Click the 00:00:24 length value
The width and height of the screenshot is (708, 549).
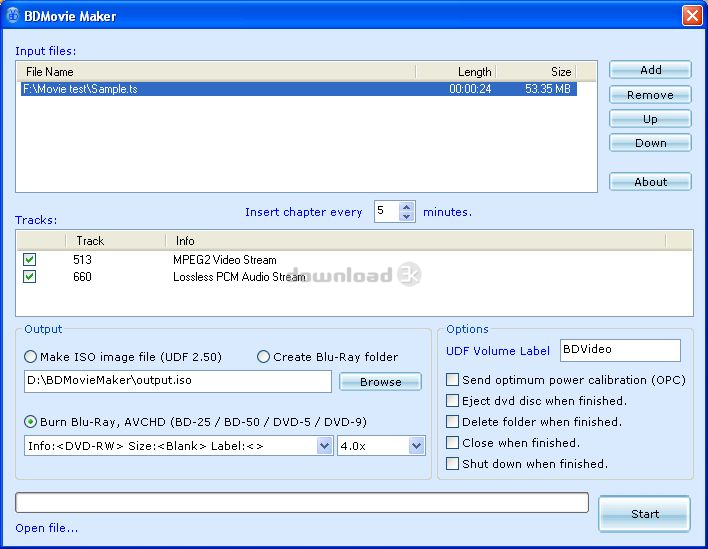[470, 88]
